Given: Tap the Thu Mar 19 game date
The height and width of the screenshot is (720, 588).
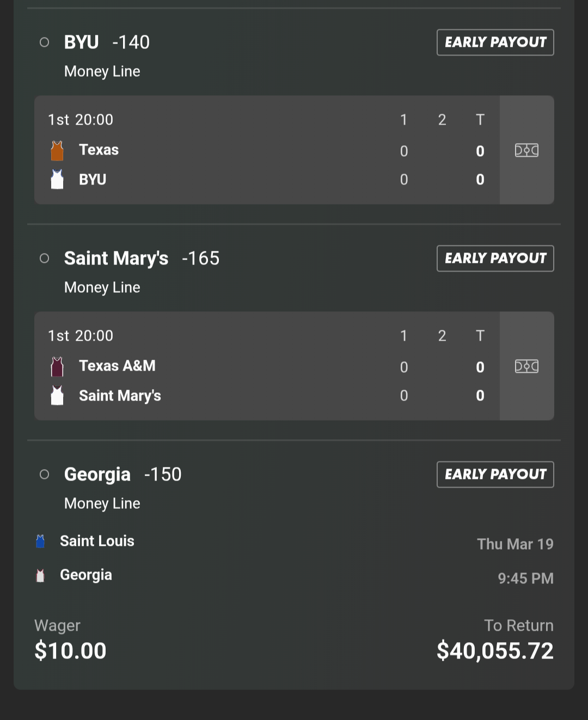Looking at the screenshot, I should pyautogui.click(x=514, y=544).
